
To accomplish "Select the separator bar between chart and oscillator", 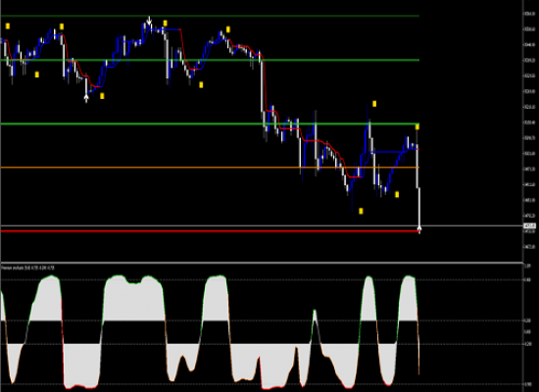I will 262,263.
